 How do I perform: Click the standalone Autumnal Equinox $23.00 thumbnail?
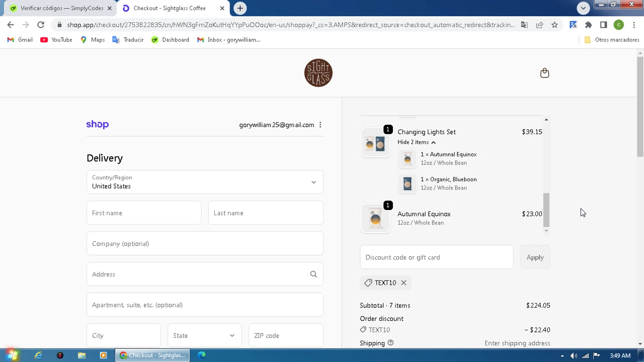375,219
